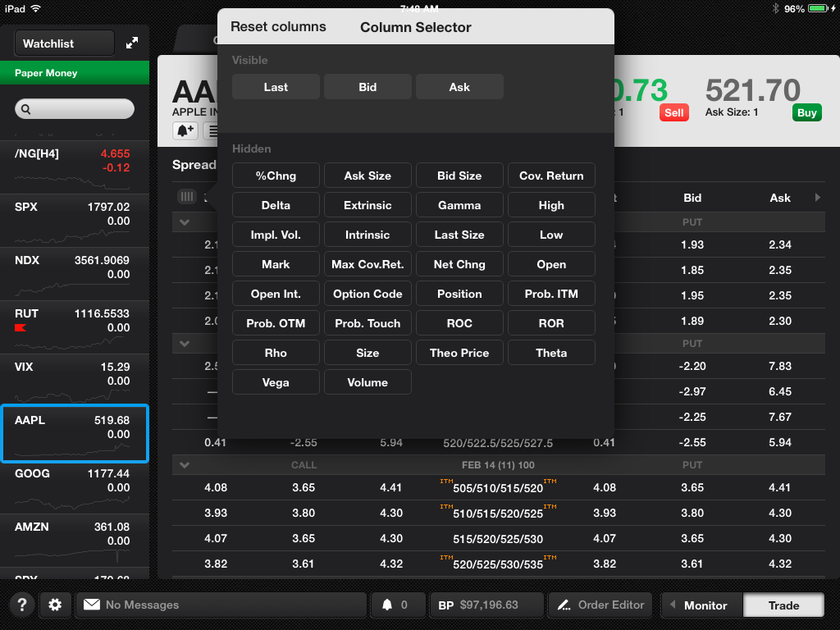Open the Watchlist dropdown selector

[x=64, y=43]
